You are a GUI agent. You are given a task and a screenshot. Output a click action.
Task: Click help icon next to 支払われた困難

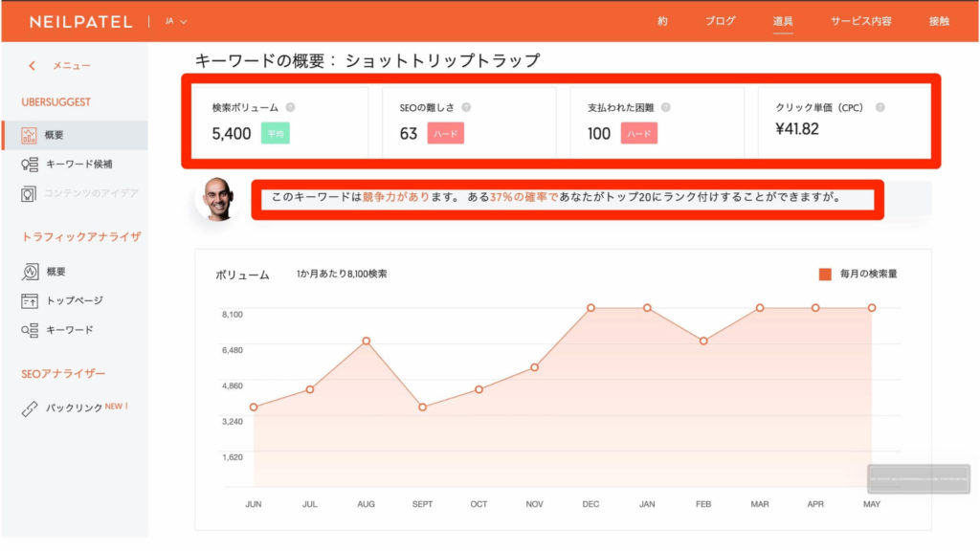[x=665, y=108]
